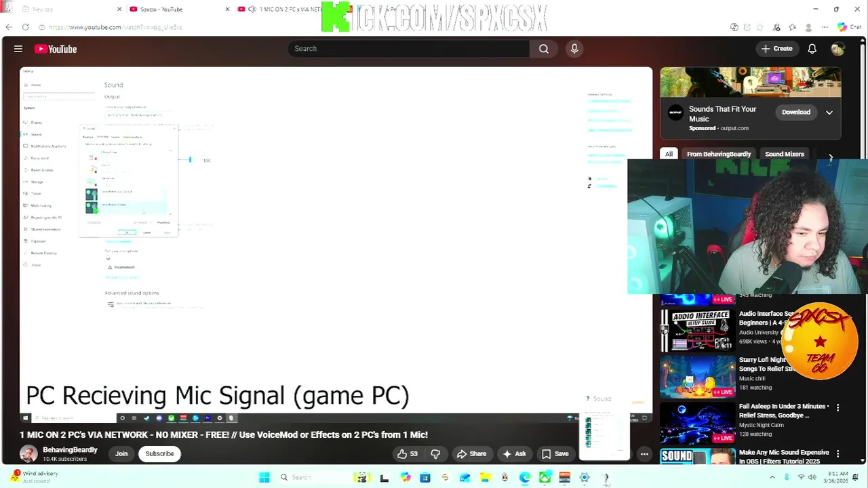Open browser settings ellipsis menu
The width and height of the screenshot is (868, 488).
tap(825, 27)
